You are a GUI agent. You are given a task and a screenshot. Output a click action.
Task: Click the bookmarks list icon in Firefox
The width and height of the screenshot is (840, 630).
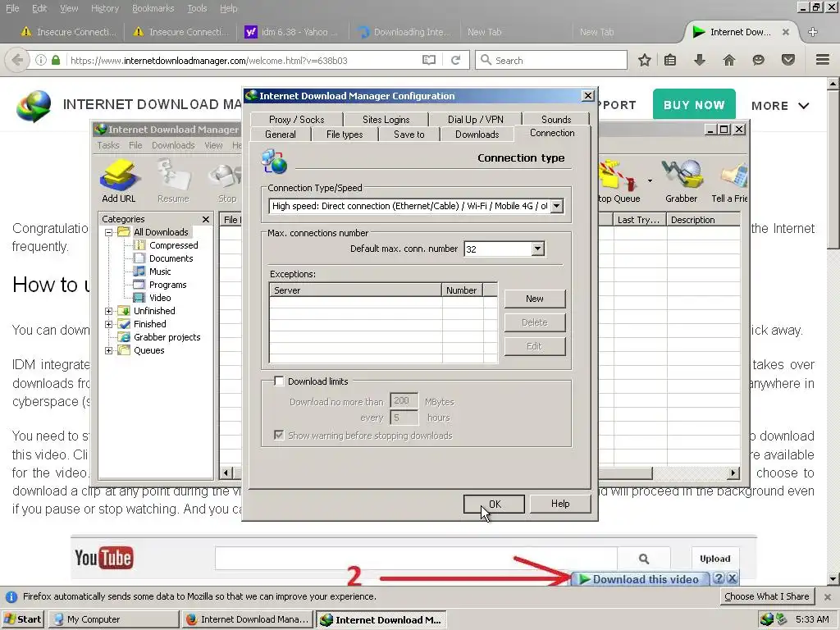(670, 60)
